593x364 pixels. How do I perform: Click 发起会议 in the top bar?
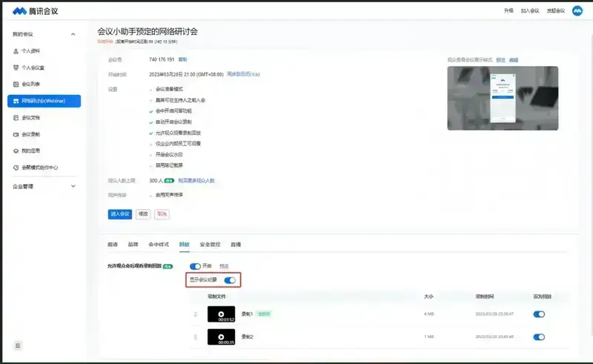555,11
